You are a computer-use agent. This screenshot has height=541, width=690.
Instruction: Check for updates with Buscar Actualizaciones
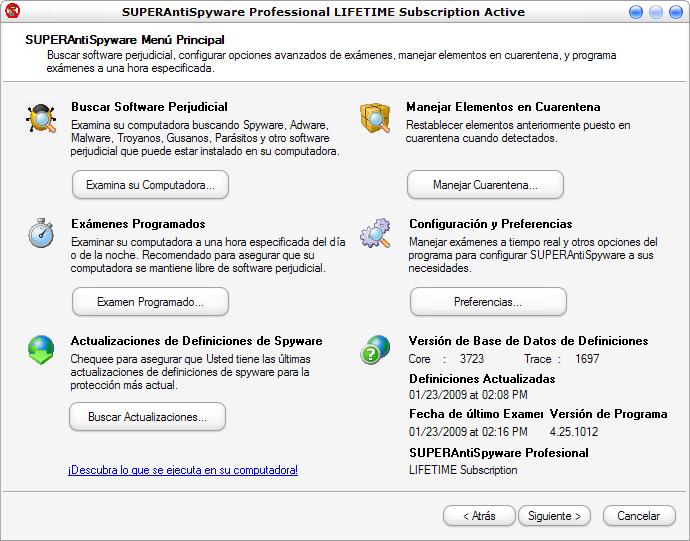click(147, 417)
